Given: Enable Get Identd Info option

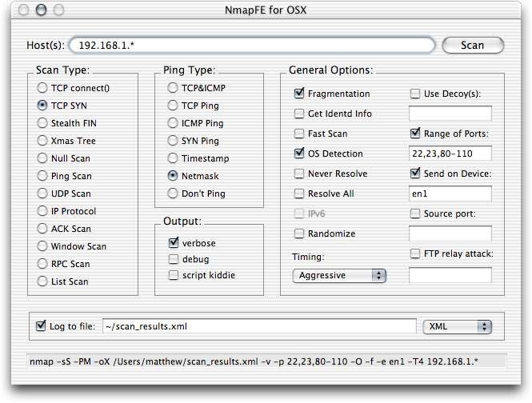Looking at the screenshot, I should coord(299,114).
